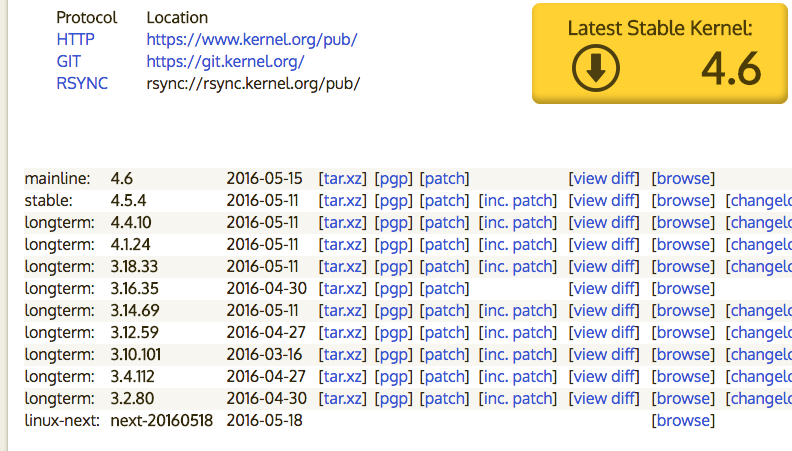
Task: Open patch for longterm 4.4.10
Action: click(x=444, y=223)
